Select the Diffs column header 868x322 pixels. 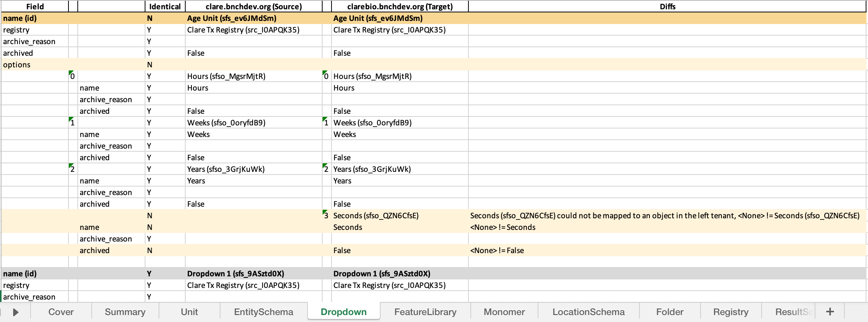pos(668,7)
